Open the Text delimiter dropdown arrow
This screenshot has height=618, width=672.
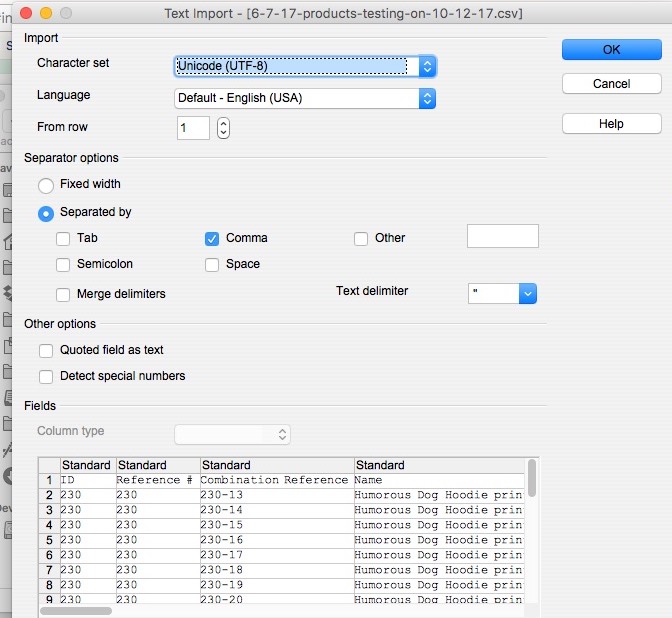(528, 294)
